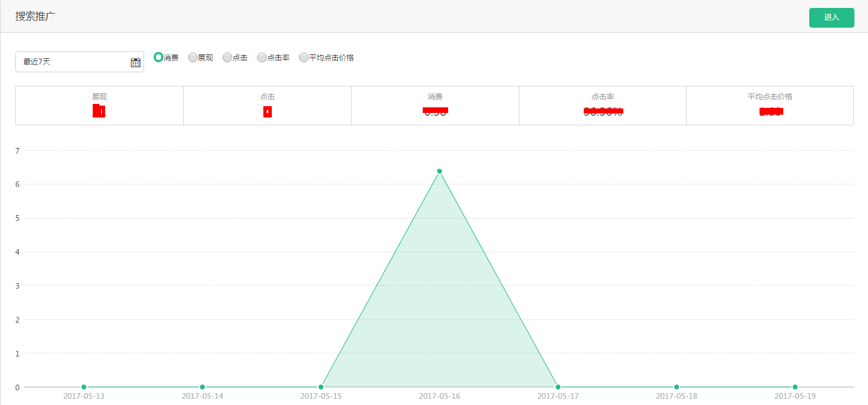Screen dimensions: 868x405
Task: Click the y-axis value 6
Action: click(18, 184)
